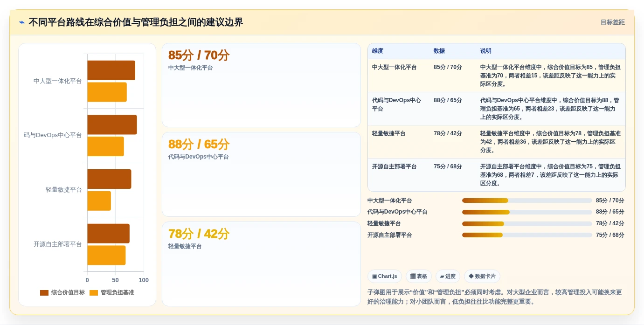Click the 开源自主部署平台 progress bar
This screenshot has height=325, width=644.
tap(527, 235)
